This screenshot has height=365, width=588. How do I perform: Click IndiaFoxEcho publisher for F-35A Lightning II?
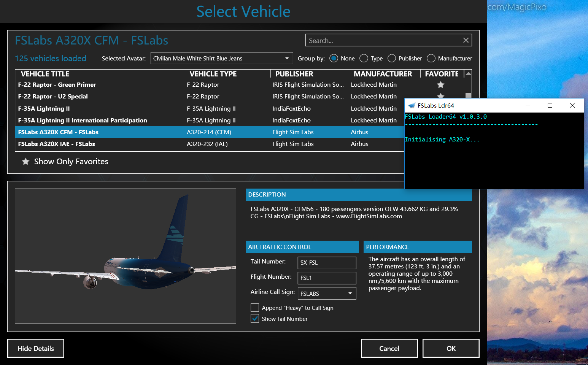pos(291,108)
